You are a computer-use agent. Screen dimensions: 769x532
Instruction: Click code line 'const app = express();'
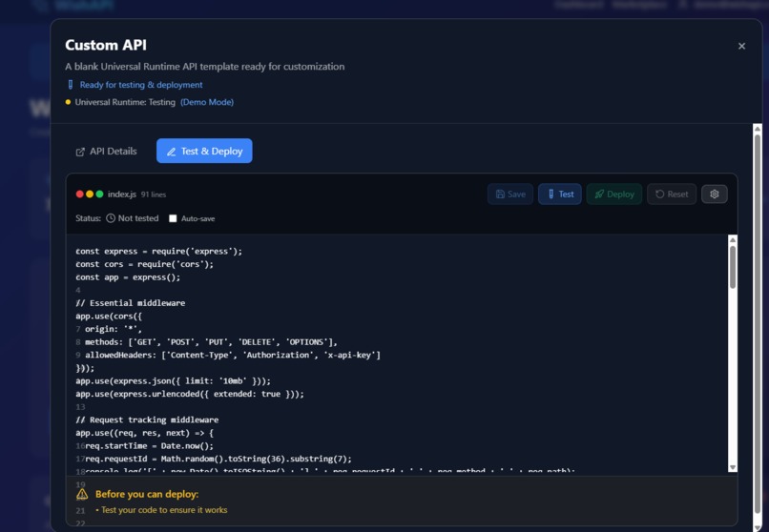[128, 277]
